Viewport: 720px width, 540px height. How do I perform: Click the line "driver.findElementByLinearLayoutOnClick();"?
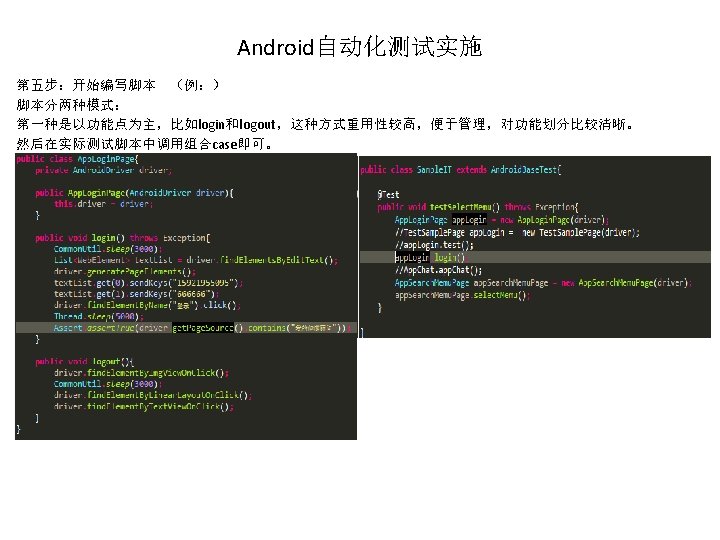coord(153,395)
